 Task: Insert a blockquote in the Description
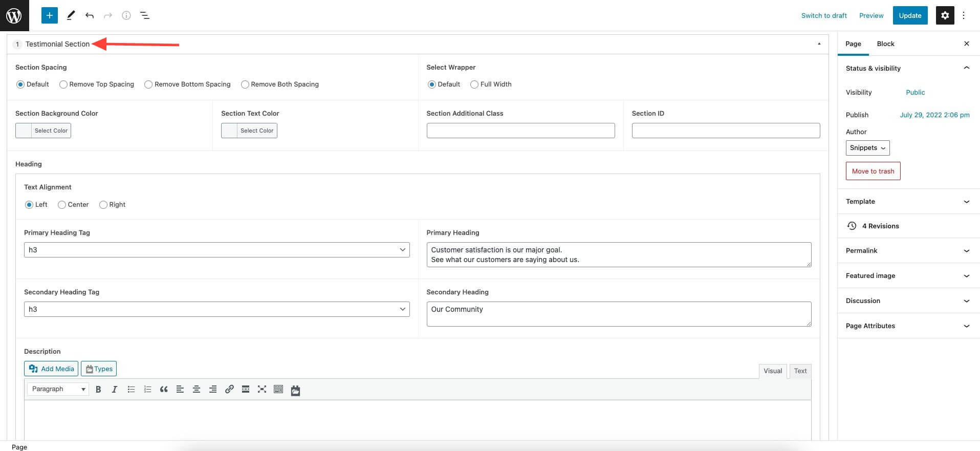[x=164, y=390]
